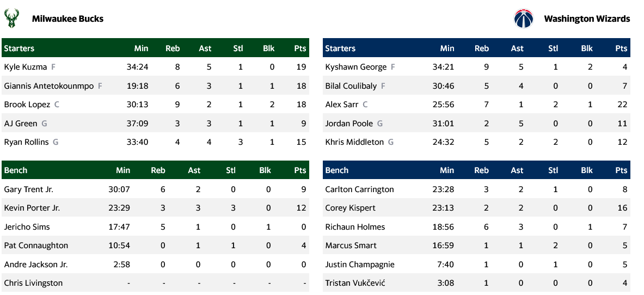Open Kevin Porter Jr.'s profile
The image size is (644, 295).
(x=32, y=208)
